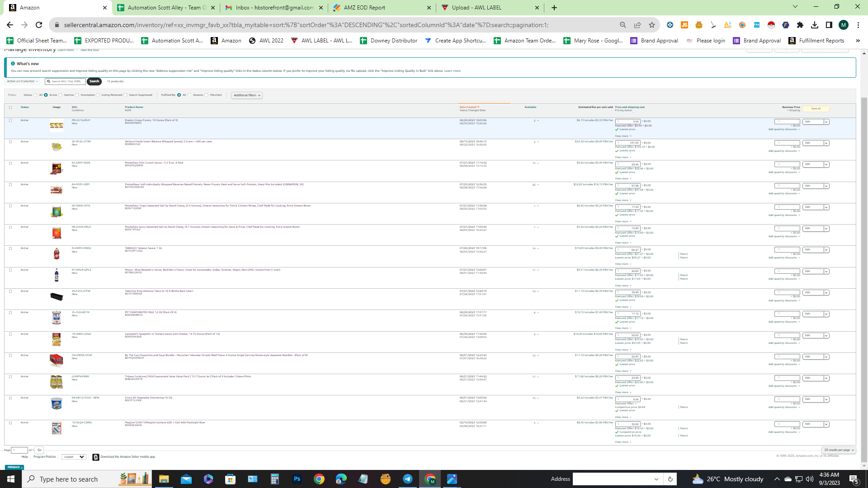Click the JS extension icon in toolbar
Image resolution: width=868 pixels, height=488 pixels.
[x=684, y=25]
